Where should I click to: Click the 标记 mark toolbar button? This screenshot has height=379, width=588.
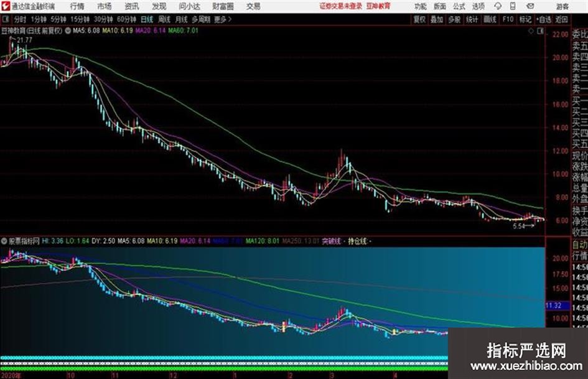[x=525, y=19]
